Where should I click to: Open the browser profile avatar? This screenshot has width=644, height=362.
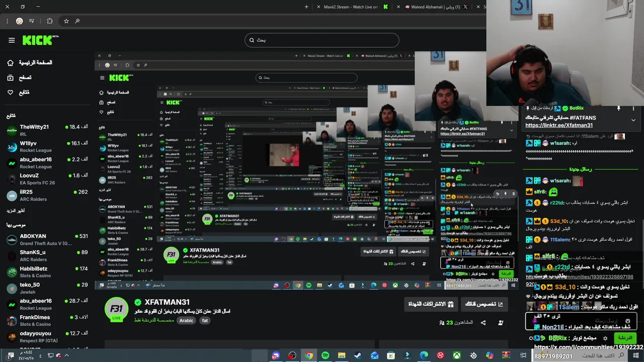tap(19, 21)
